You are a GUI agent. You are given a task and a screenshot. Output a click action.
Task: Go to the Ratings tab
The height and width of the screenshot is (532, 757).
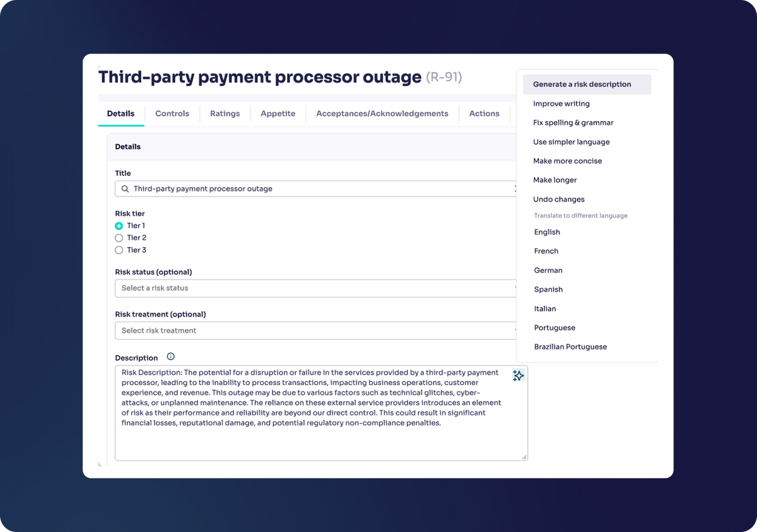225,114
